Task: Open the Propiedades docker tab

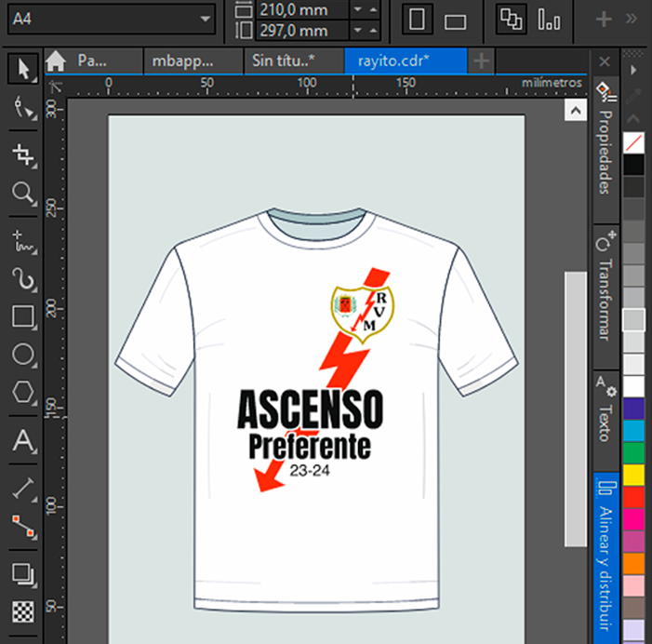Action: click(605, 141)
